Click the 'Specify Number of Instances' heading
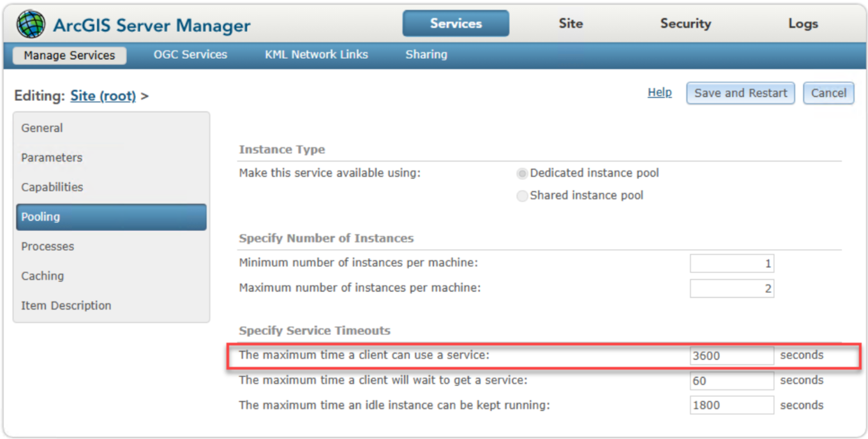Screen dimensions: 868x439 coord(326,239)
